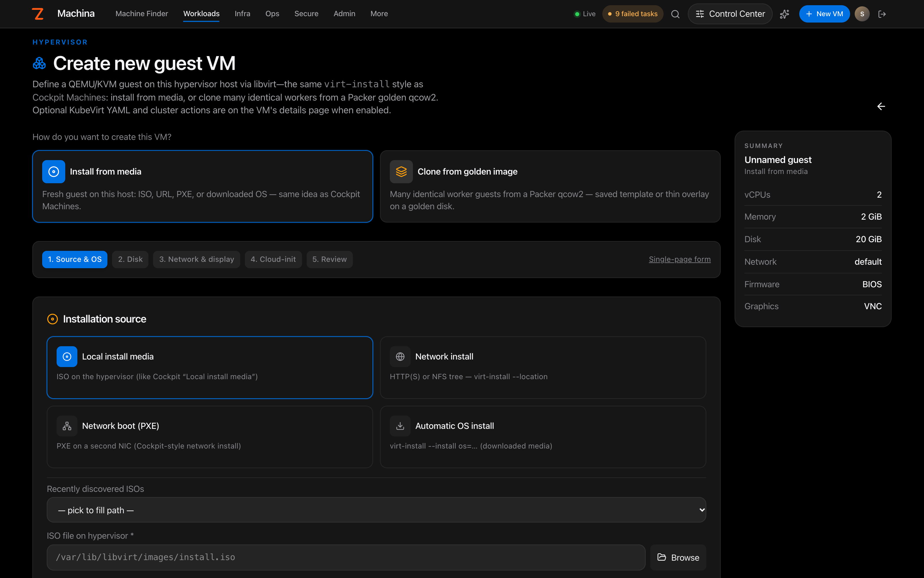Click the green Live status indicator
The height and width of the screenshot is (578, 924).
pos(584,14)
